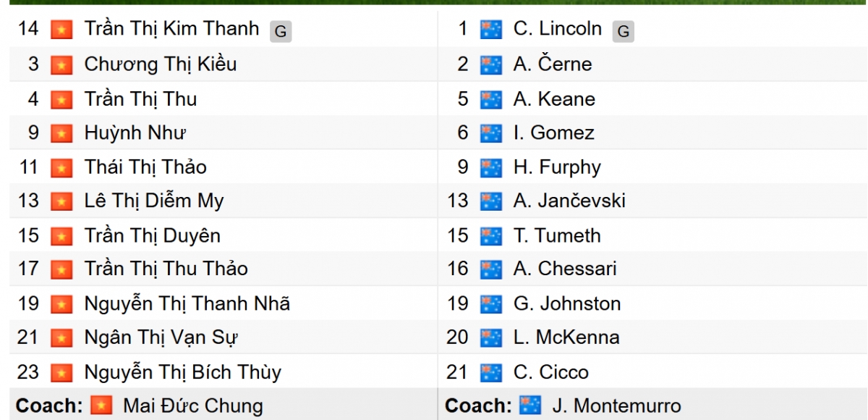Open A. Černe player link

553,64
